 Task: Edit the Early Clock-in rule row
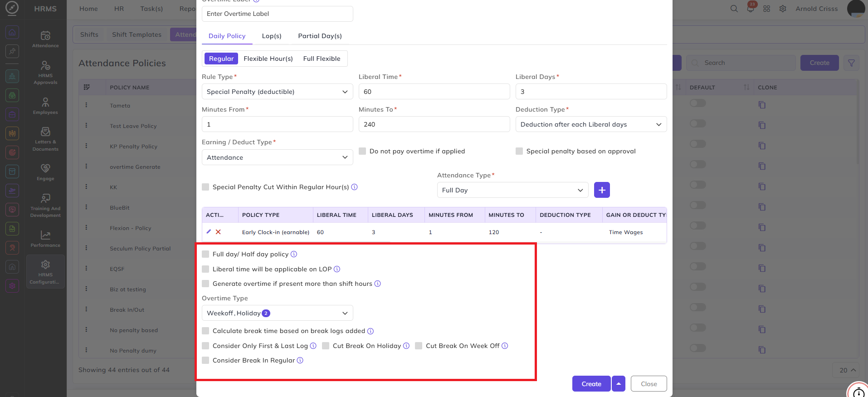(209, 231)
